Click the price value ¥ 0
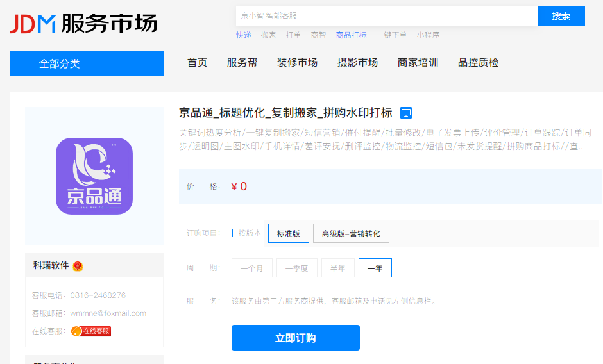603x364 pixels. (x=239, y=186)
